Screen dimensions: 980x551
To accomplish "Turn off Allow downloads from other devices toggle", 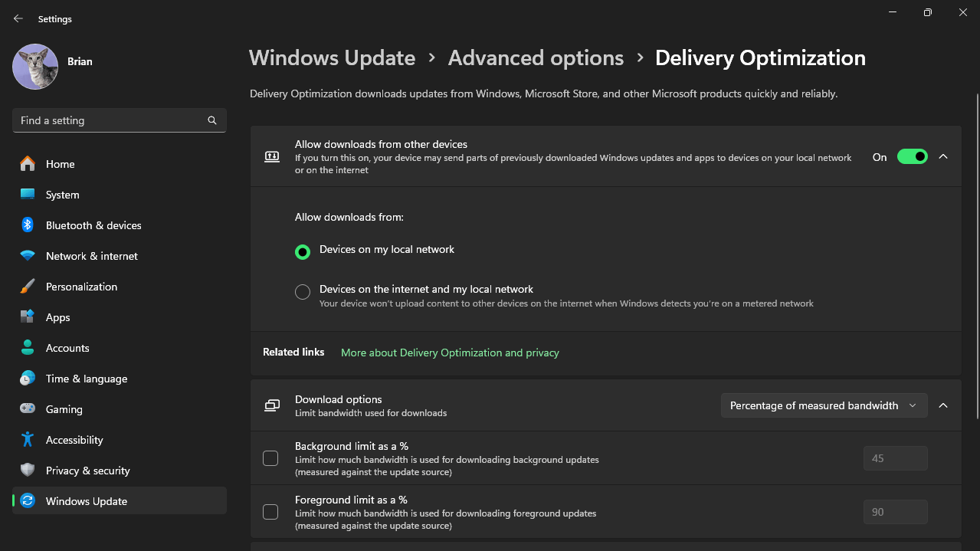I will pos(913,157).
